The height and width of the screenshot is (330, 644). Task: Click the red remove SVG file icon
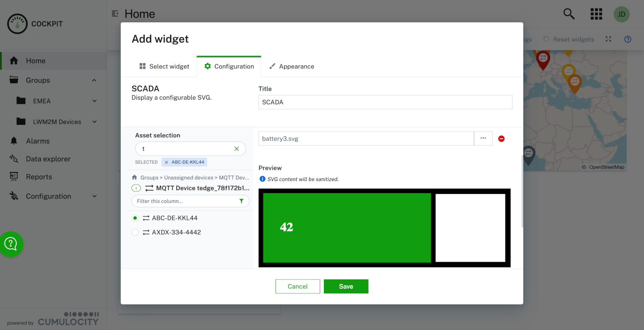pos(501,139)
